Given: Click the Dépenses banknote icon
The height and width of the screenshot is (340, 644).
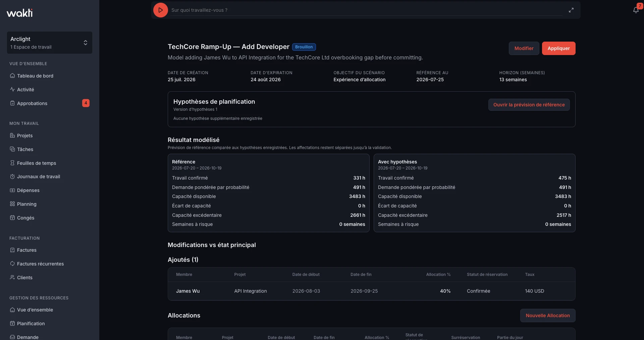Looking at the screenshot, I should (x=12, y=190).
